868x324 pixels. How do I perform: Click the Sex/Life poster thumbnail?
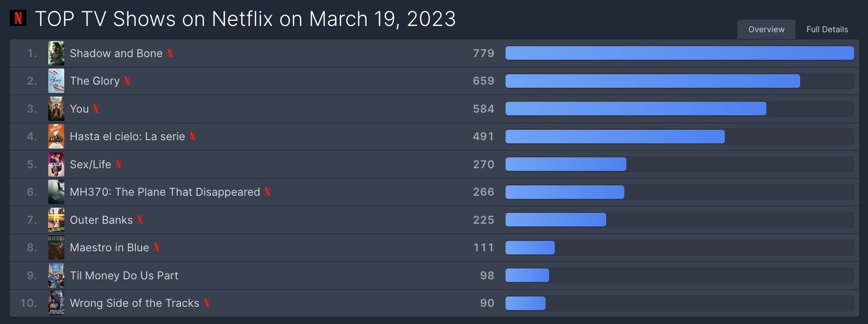tap(57, 164)
